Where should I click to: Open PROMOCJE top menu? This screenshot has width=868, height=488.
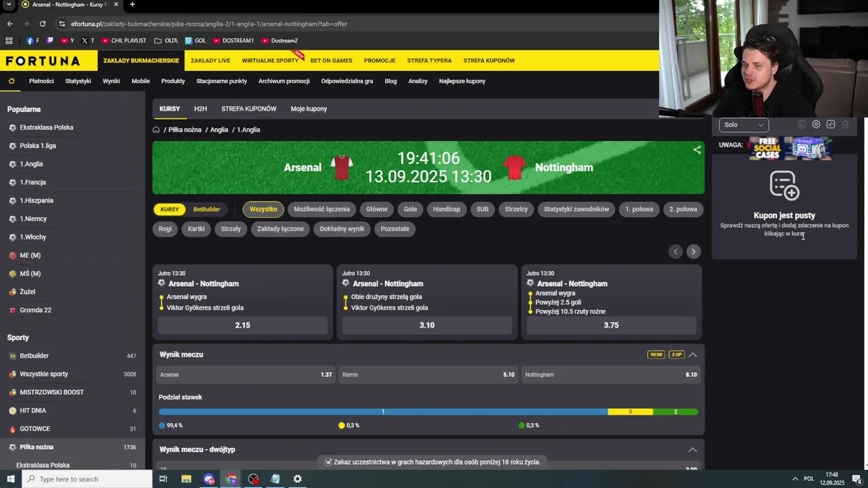[x=379, y=61]
